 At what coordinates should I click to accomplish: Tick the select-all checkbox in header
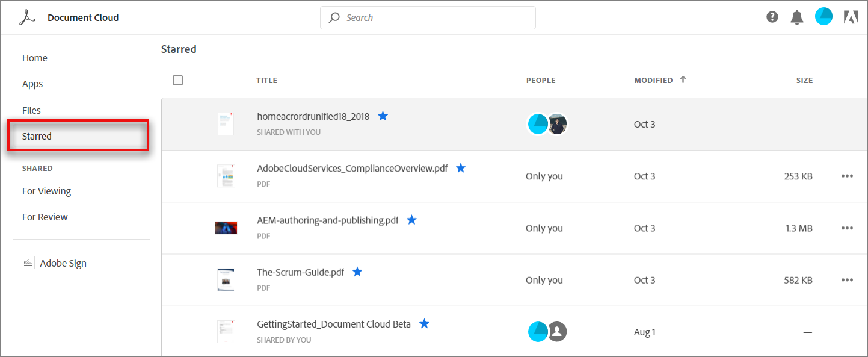point(177,80)
